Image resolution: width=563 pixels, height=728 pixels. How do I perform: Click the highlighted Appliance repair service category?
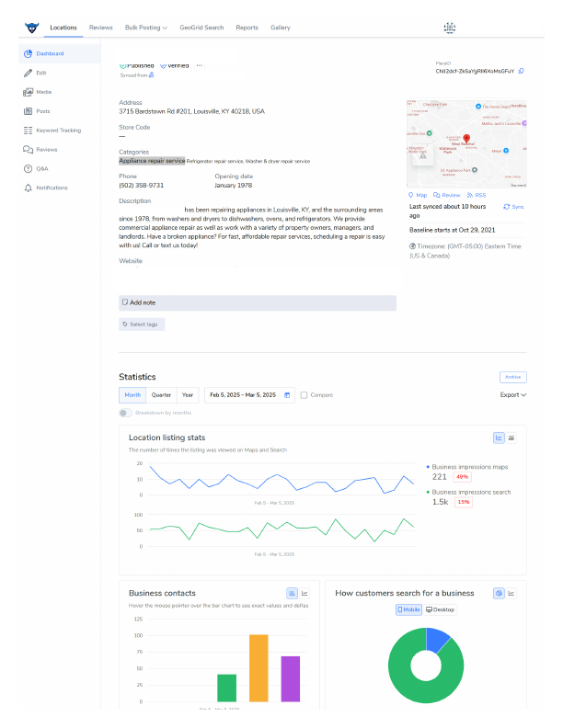click(x=152, y=161)
